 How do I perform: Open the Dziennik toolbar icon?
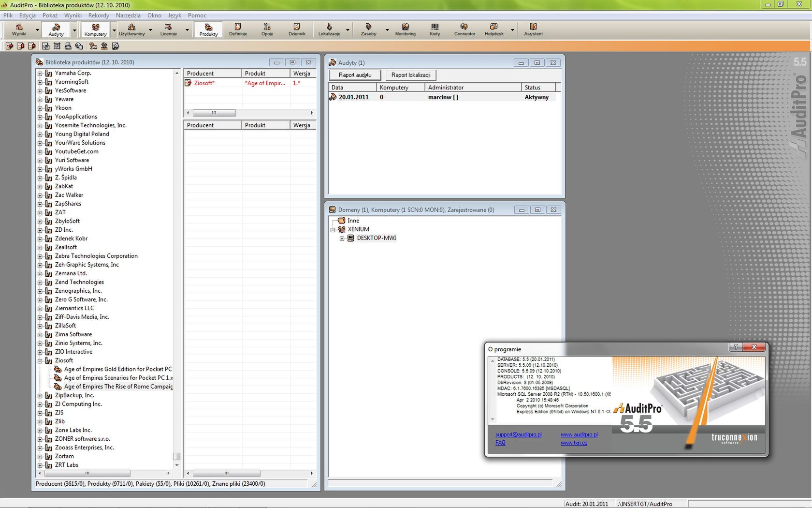click(x=297, y=30)
